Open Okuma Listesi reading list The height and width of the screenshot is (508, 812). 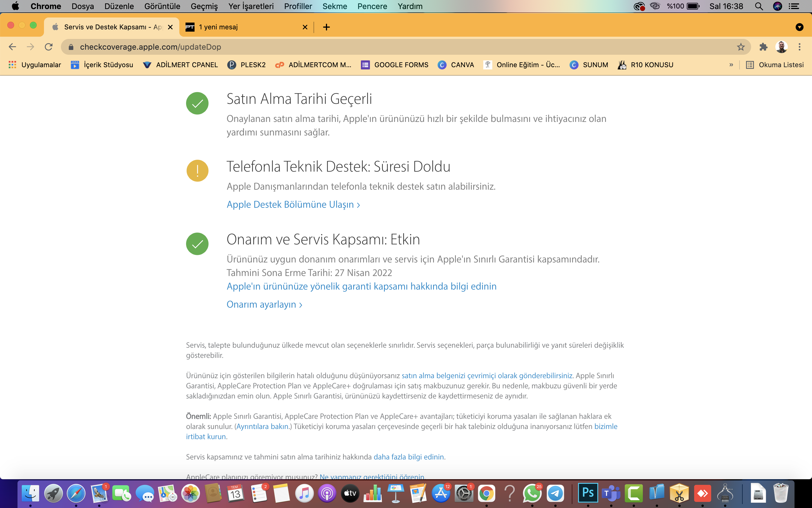click(775, 65)
